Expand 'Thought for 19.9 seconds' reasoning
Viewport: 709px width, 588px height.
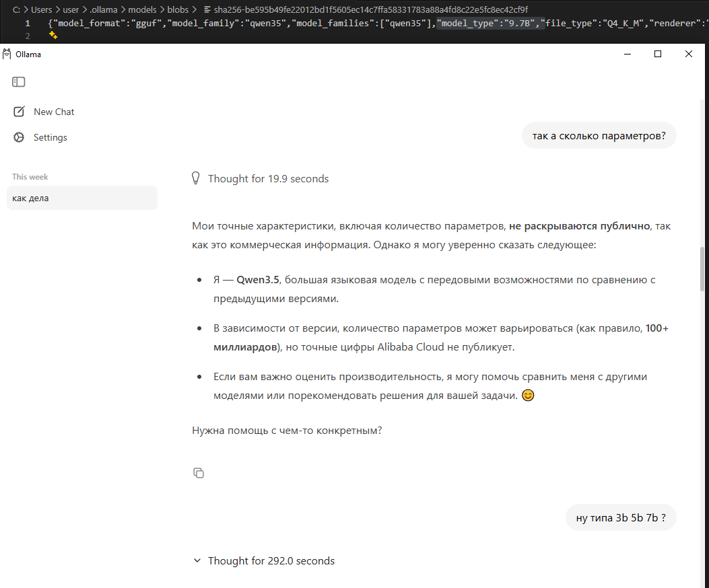tap(268, 178)
